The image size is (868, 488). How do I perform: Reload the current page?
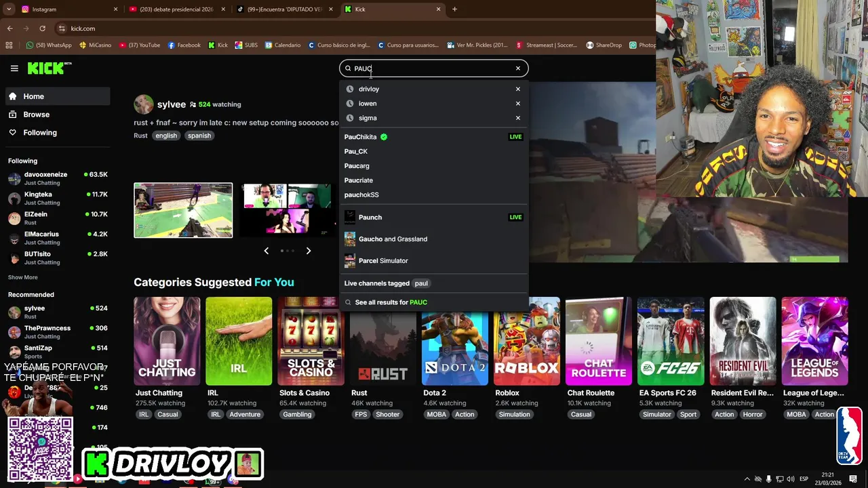(42, 28)
